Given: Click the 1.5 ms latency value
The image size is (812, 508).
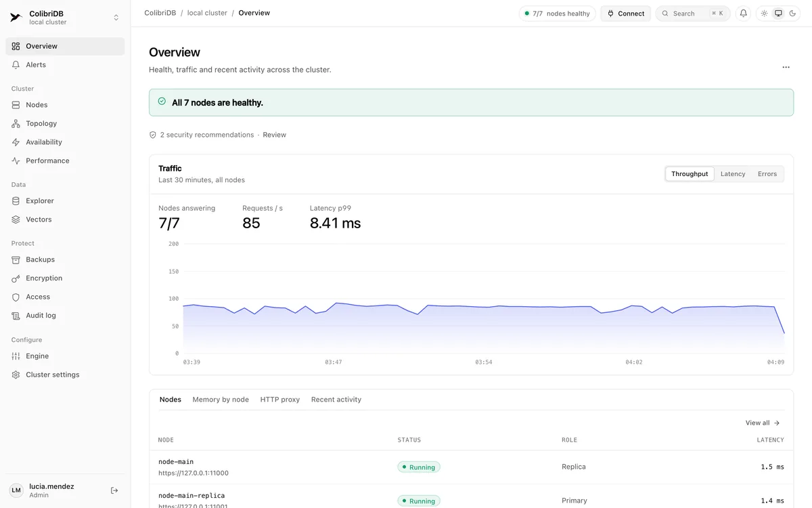Looking at the screenshot, I should (x=772, y=467).
